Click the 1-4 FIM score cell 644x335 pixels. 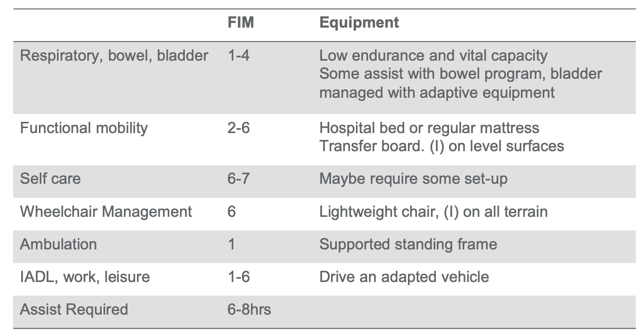(238, 56)
